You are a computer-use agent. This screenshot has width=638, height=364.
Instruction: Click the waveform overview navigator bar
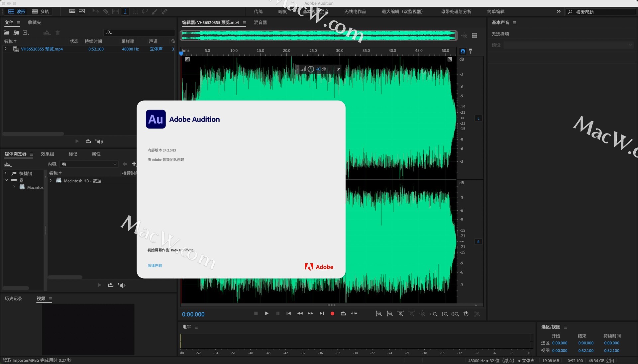click(x=319, y=36)
